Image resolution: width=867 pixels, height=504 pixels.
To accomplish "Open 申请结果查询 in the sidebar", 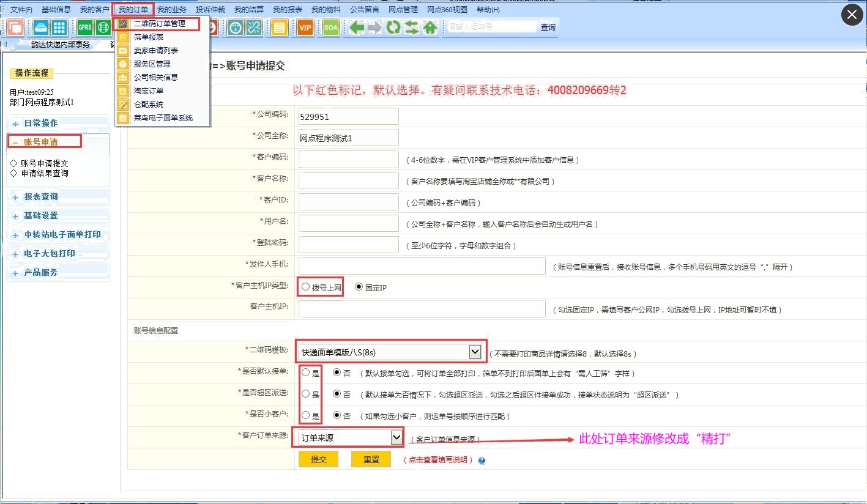I will (x=45, y=173).
